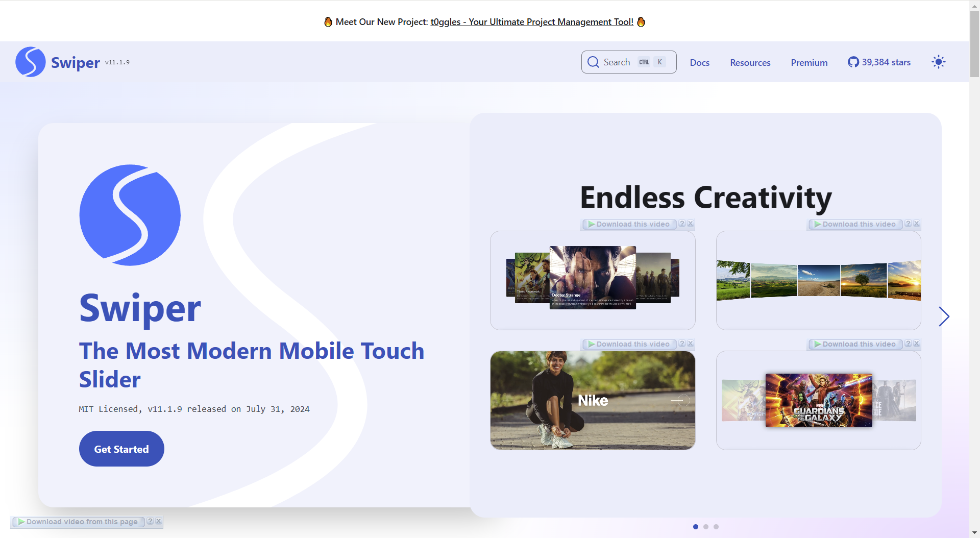Click help icon on bottom-left download bar
Screen dimensions: 980x538
(x=150, y=521)
